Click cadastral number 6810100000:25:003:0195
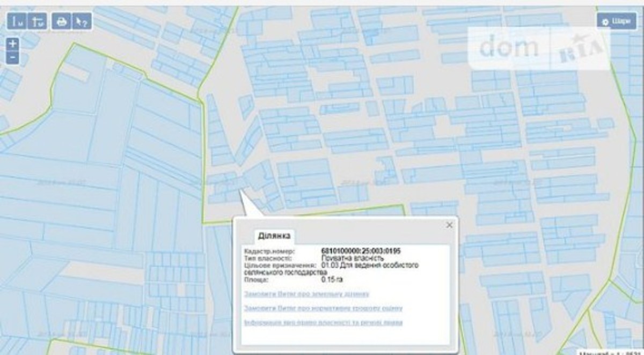This screenshot has width=644, height=355. point(361,251)
